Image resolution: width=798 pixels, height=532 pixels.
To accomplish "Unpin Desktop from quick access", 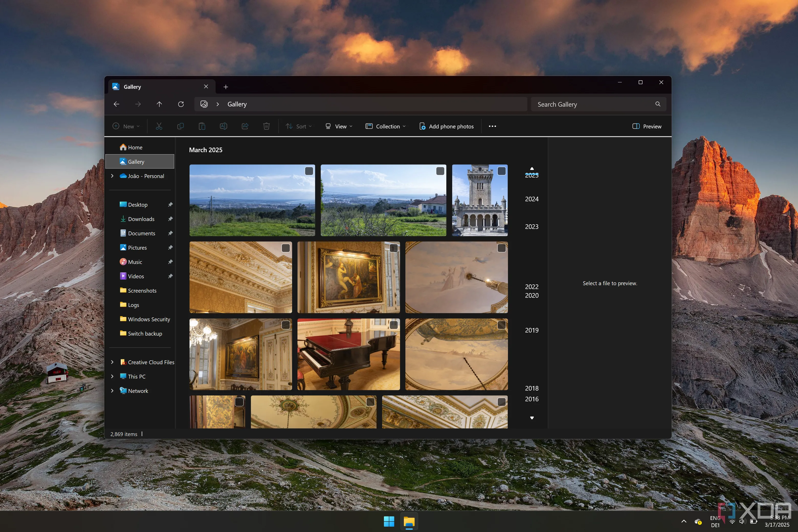I will 170,205.
